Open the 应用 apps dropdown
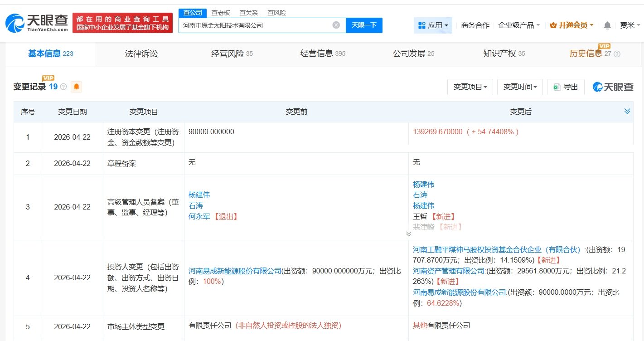 [433, 25]
